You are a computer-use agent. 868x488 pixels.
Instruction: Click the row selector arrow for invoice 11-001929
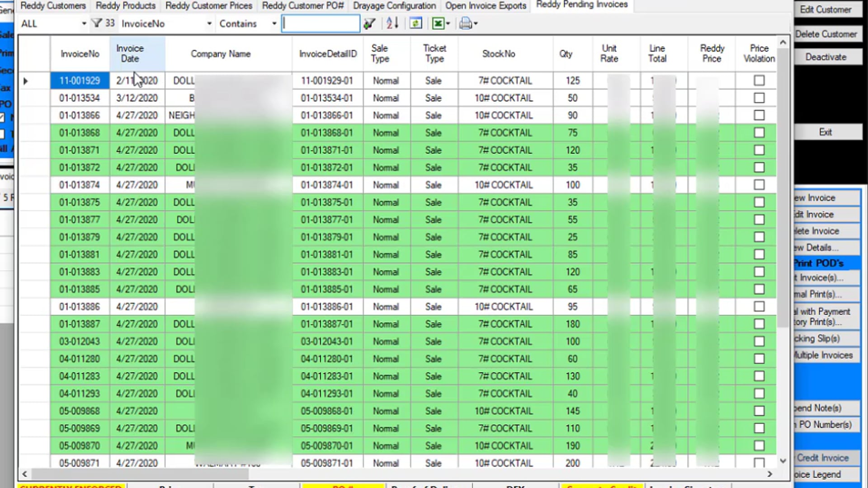pyautogui.click(x=25, y=81)
